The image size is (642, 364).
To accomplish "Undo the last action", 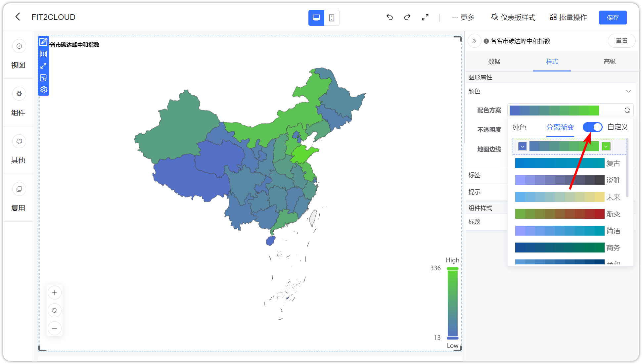I will coord(390,17).
